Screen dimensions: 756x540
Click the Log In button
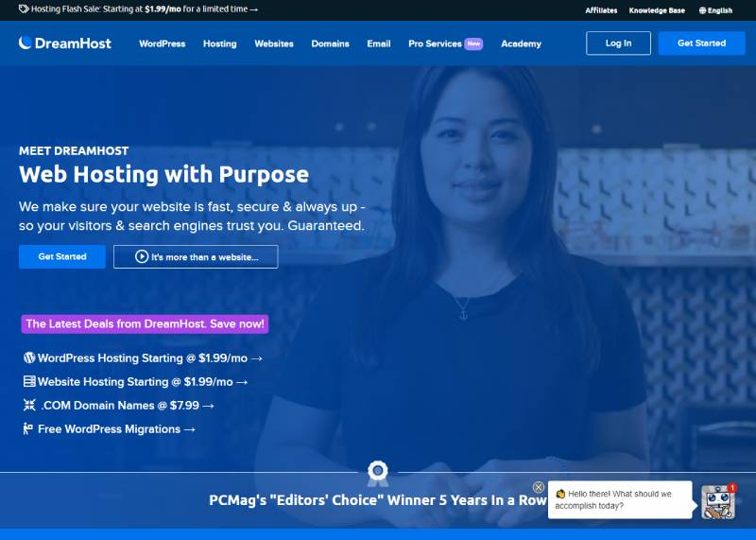click(618, 43)
